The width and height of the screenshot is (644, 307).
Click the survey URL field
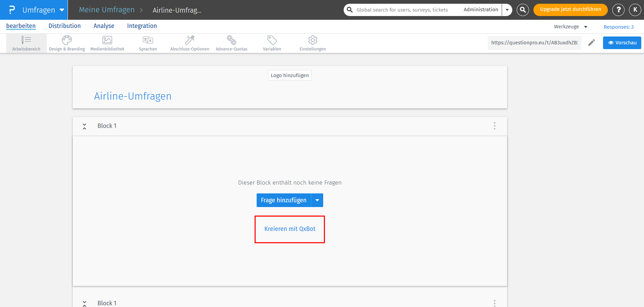(x=534, y=43)
